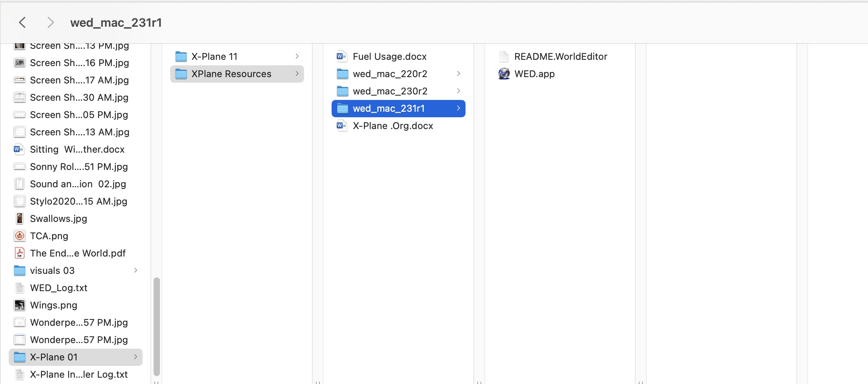Select the file name Fuel Usage.docx
Screen dimensions: 868x384
tap(390, 56)
